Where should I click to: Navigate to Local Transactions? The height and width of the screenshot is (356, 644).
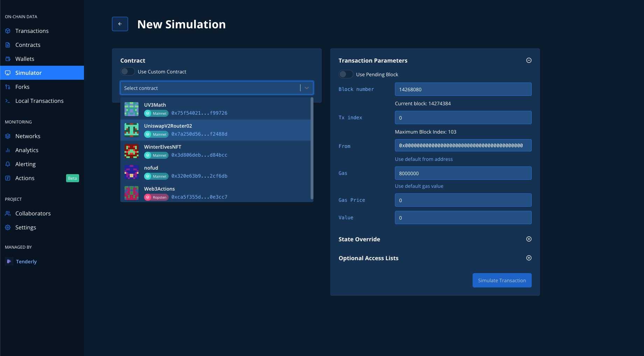(42, 101)
